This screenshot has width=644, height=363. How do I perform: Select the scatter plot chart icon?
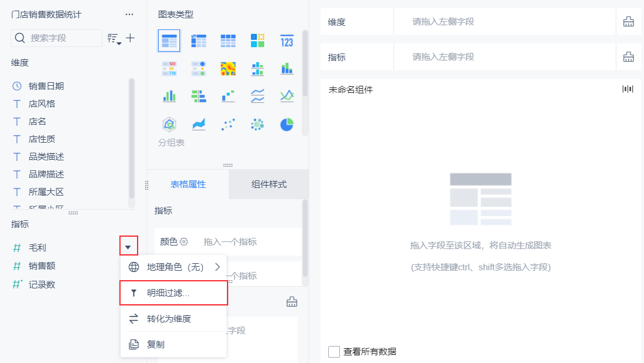tap(228, 124)
